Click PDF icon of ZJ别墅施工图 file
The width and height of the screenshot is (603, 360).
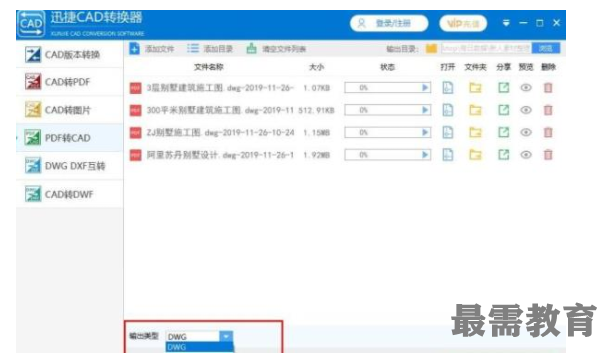click(x=135, y=133)
